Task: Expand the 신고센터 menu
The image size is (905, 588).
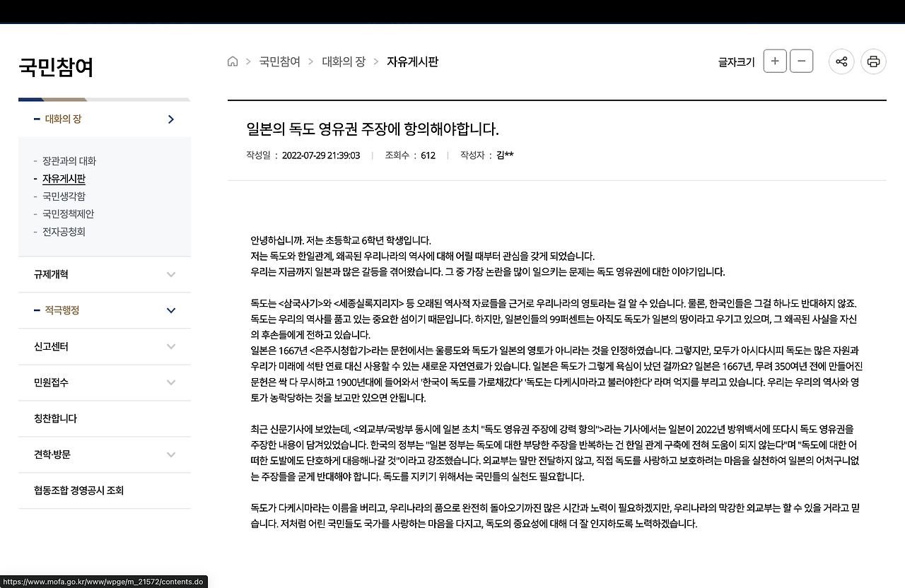Action: (170, 346)
